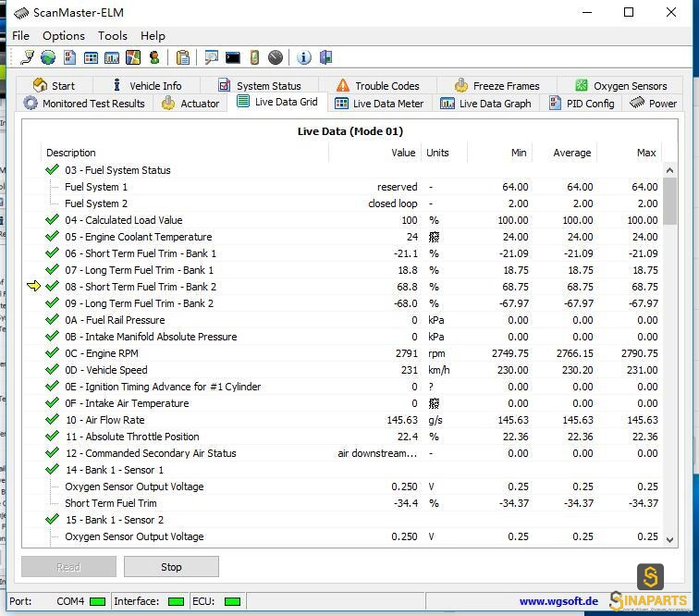Open the Help menu
The width and height of the screenshot is (699, 616).
153,36
